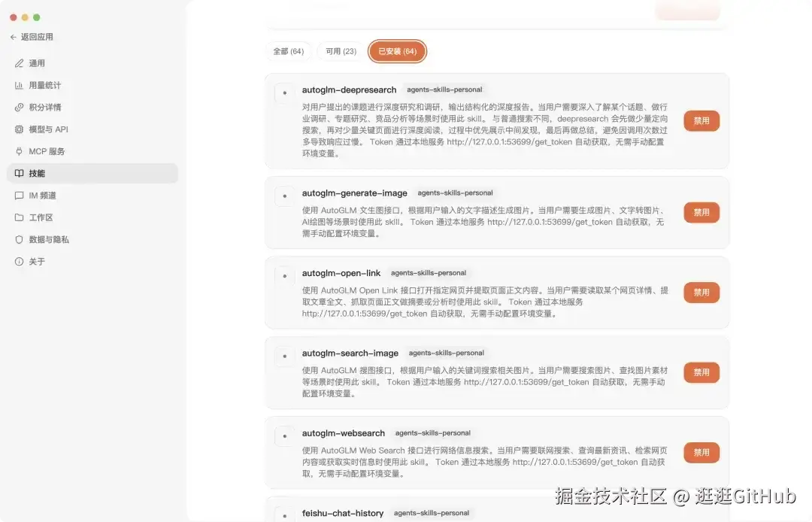The height and width of the screenshot is (522, 812).
Task: Select the 已安装 (64) tab
Action: pos(397,51)
